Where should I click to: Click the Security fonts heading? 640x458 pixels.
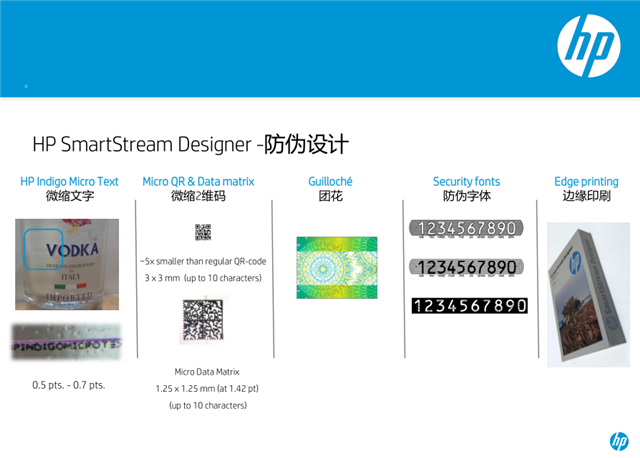(467, 182)
